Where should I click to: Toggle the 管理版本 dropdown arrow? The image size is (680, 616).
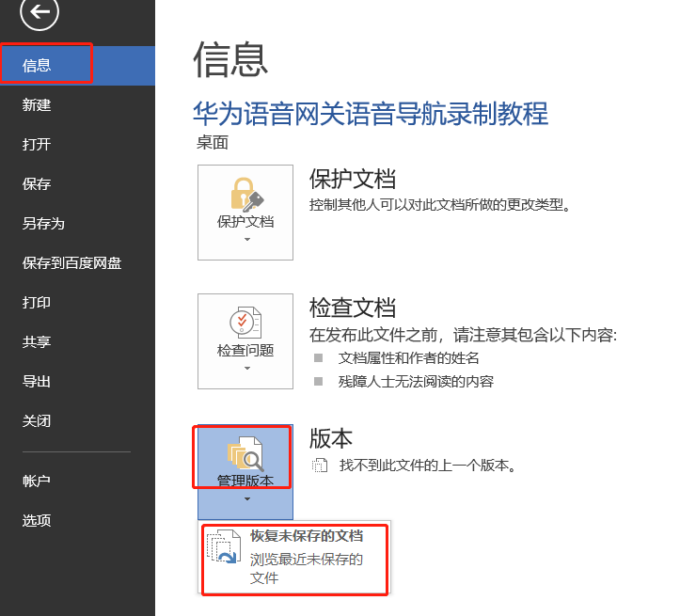coord(247,499)
